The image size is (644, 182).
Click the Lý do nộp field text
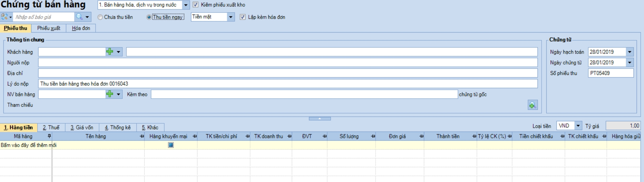click(x=84, y=84)
